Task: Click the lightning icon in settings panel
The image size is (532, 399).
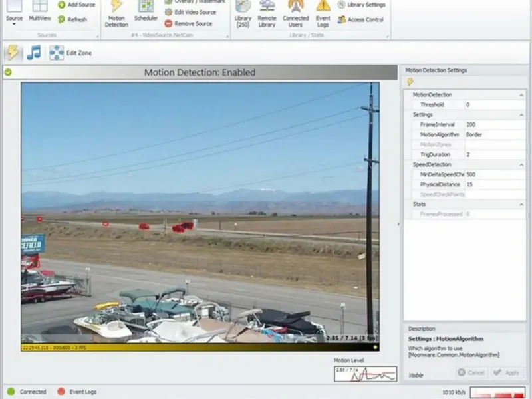Action: pos(410,82)
